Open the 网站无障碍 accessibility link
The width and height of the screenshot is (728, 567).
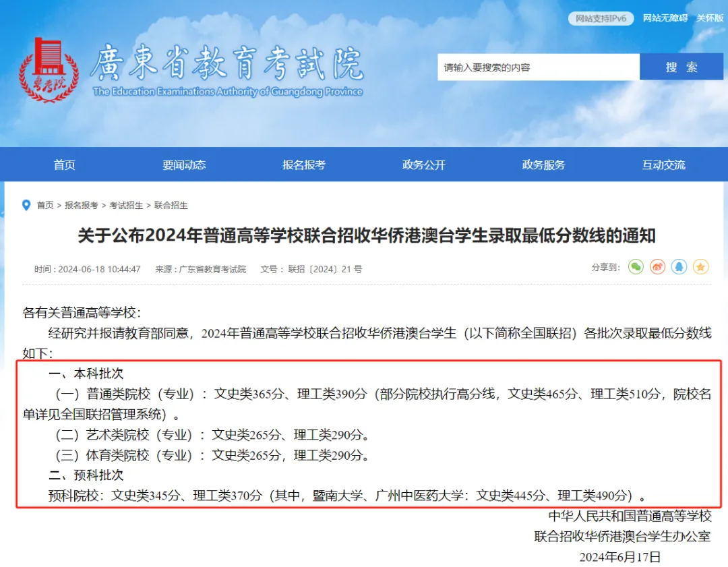pyautogui.click(x=665, y=18)
